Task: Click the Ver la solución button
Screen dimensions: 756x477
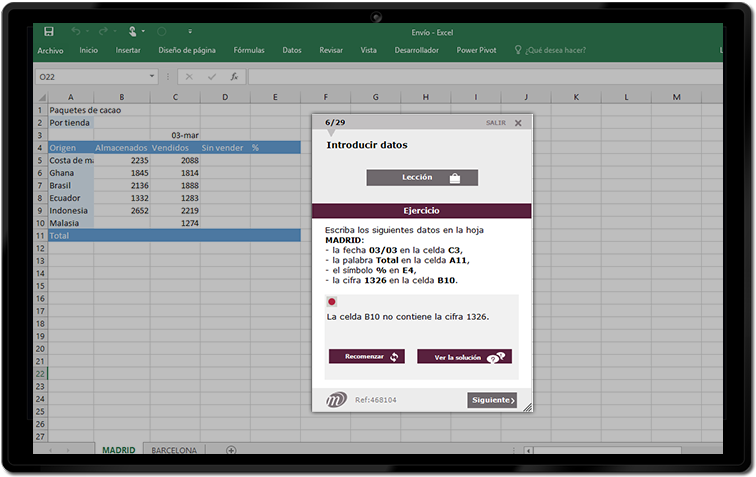Action: (464, 357)
